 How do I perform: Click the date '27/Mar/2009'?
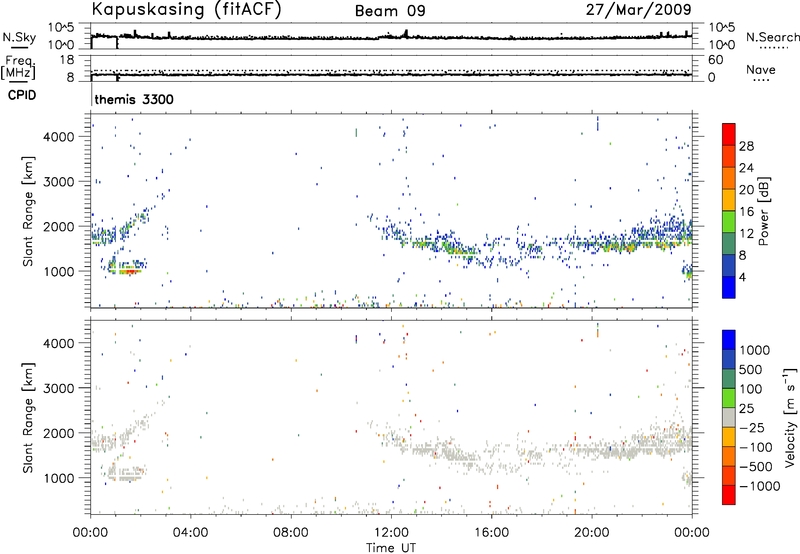point(638,10)
